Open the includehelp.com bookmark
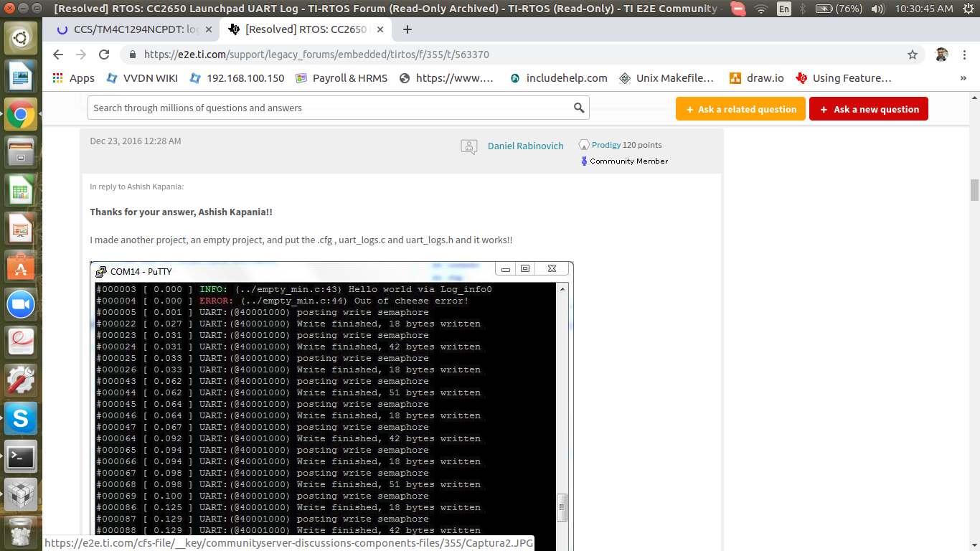The height and width of the screenshot is (551, 980). coord(559,78)
